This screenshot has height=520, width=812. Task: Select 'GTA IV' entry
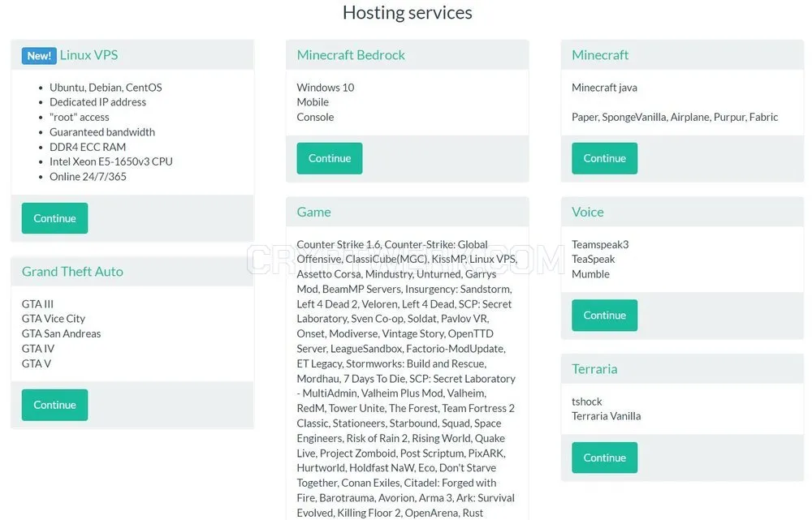click(38, 349)
